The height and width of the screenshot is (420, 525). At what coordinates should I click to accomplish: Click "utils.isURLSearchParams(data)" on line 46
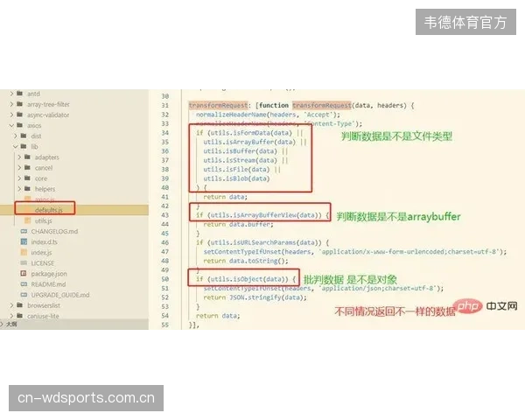[266, 242]
